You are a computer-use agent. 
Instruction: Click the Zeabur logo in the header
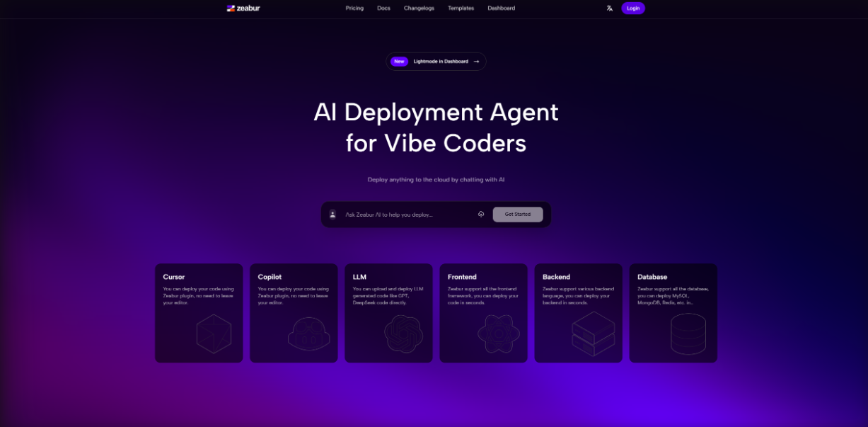coord(243,8)
